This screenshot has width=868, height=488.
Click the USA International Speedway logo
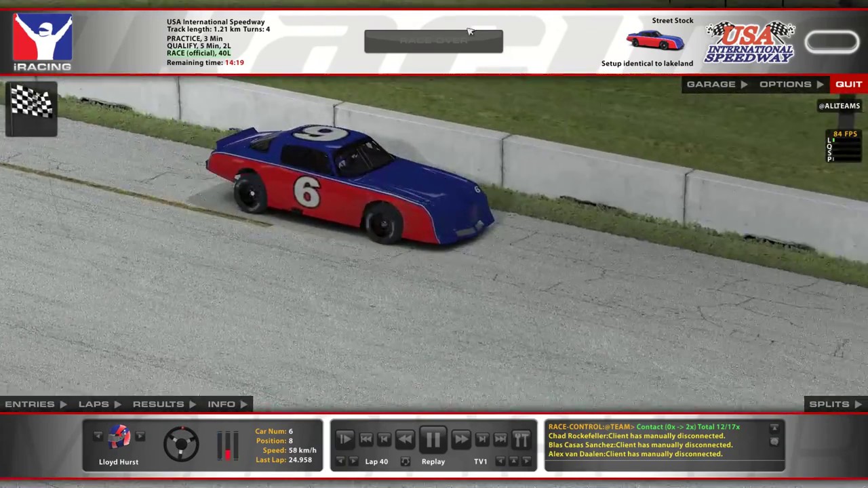(749, 42)
